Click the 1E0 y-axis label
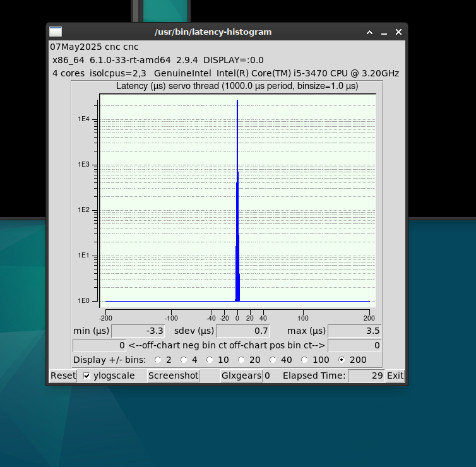The height and width of the screenshot is (467, 476). [83, 301]
